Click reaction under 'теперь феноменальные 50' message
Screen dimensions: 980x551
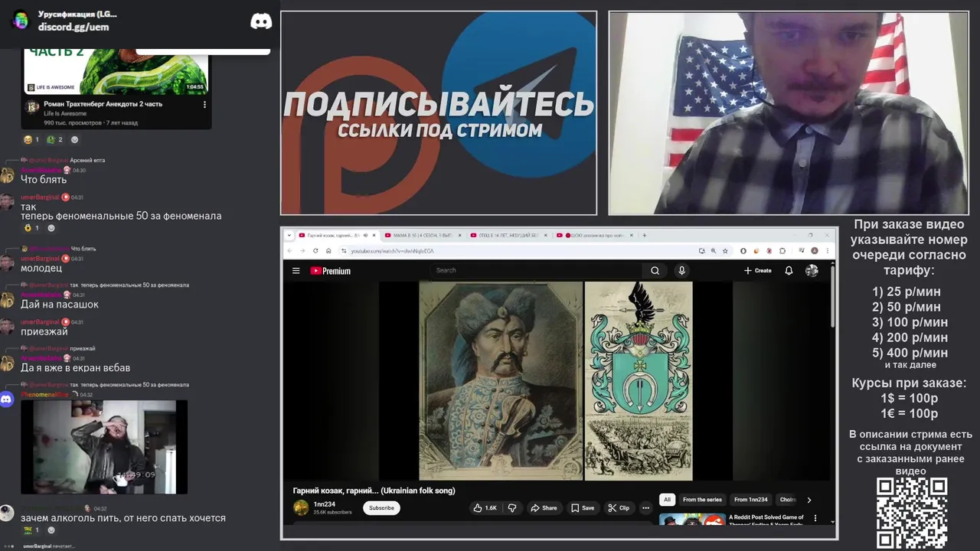click(x=31, y=228)
